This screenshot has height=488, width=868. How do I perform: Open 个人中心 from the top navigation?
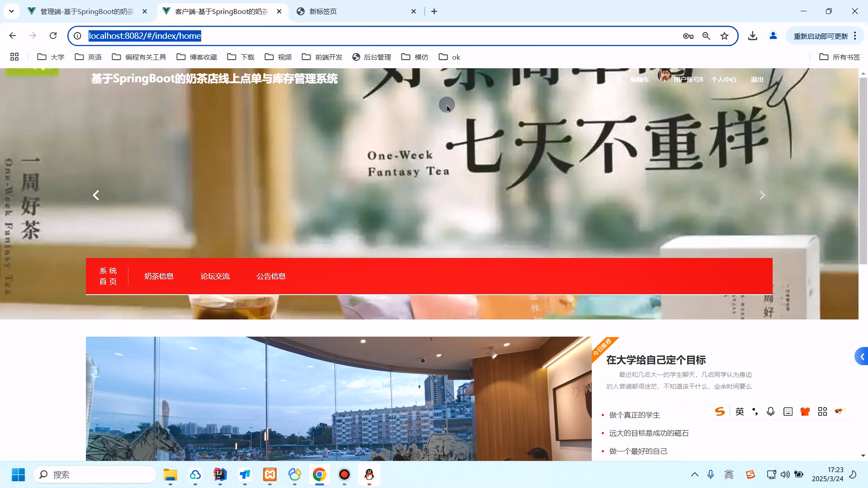click(x=724, y=79)
